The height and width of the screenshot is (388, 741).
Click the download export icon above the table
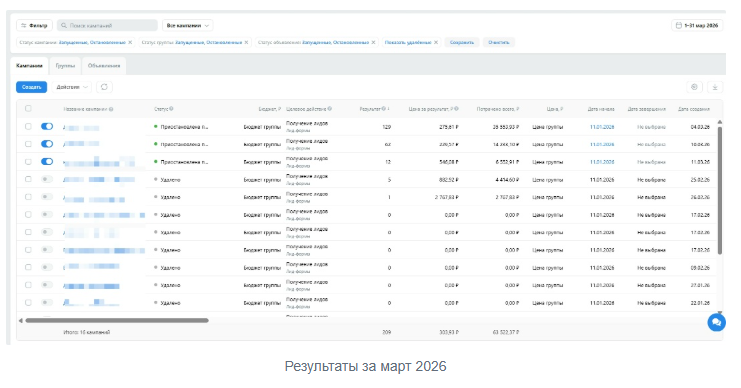715,87
